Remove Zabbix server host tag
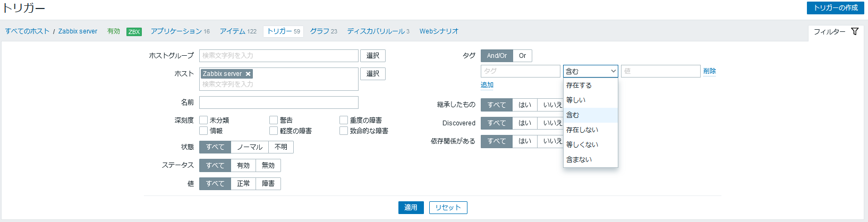 pyautogui.click(x=248, y=74)
